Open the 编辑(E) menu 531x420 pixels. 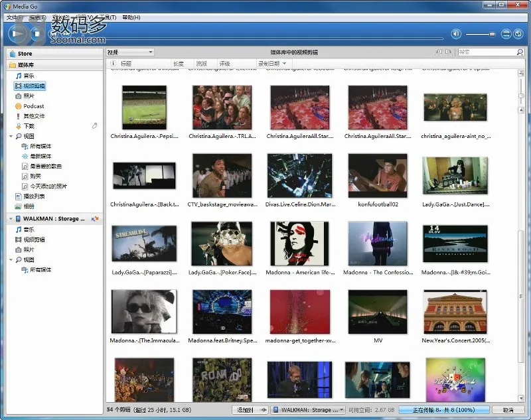37,17
